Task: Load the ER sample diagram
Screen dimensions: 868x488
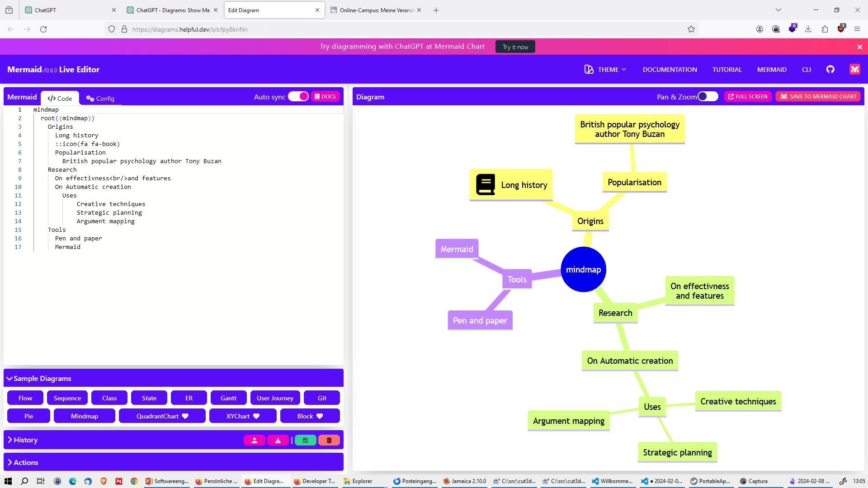Action: coord(189,398)
